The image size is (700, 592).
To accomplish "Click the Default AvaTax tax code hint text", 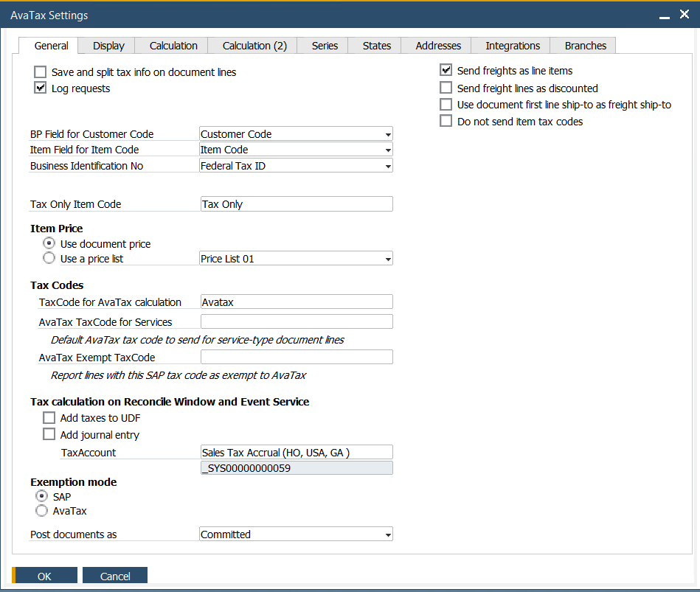I will click(198, 340).
